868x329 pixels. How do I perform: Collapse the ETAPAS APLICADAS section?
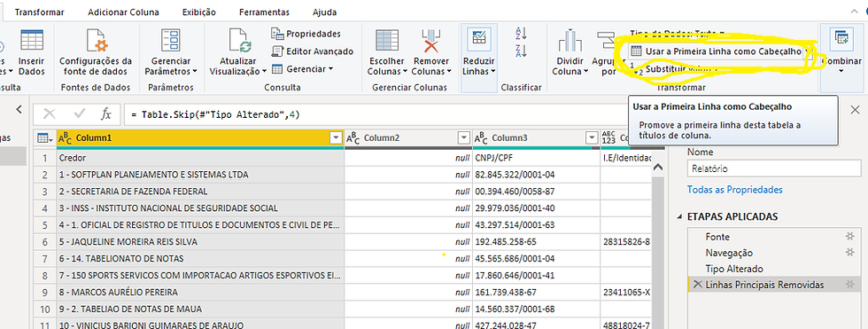(679, 216)
